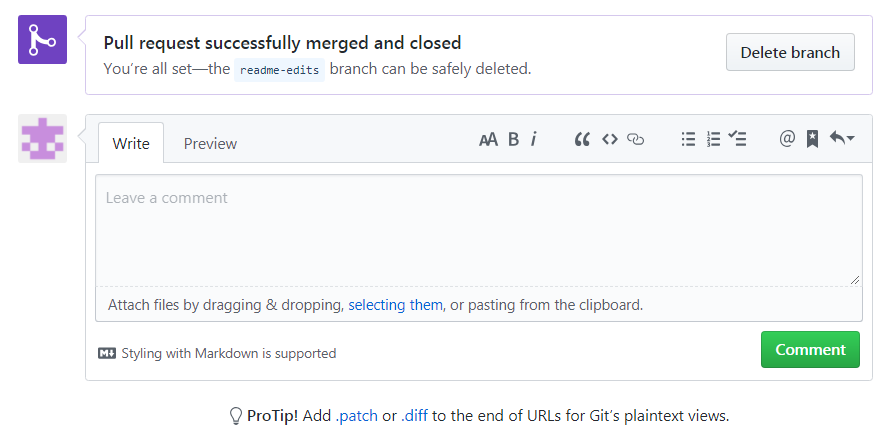Add a task list
Screen dimensions: 881x444
(x=738, y=140)
